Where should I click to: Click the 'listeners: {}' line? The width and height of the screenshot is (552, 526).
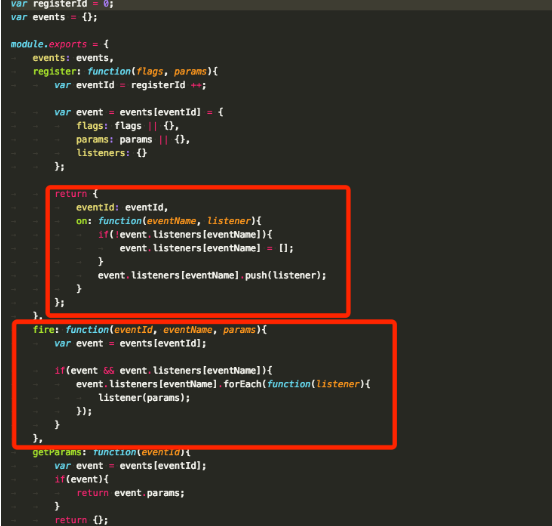point(112,153)
